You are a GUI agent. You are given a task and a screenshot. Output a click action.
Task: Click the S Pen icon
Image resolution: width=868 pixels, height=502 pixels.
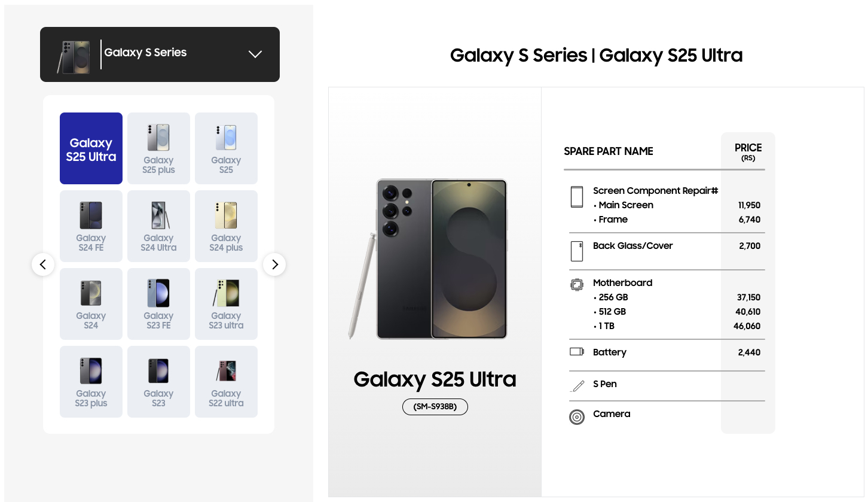tap(577, 386)
